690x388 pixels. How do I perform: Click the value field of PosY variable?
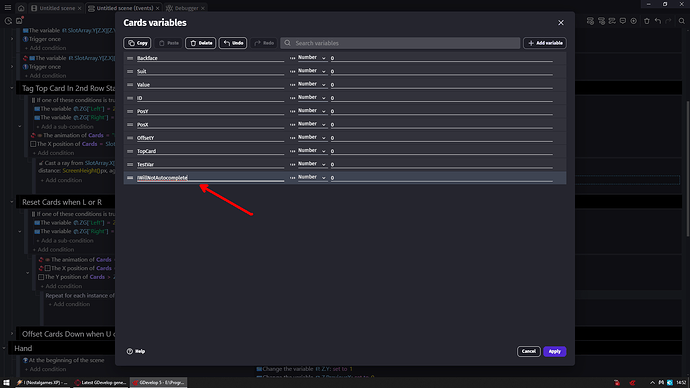(x=441, y=111)
